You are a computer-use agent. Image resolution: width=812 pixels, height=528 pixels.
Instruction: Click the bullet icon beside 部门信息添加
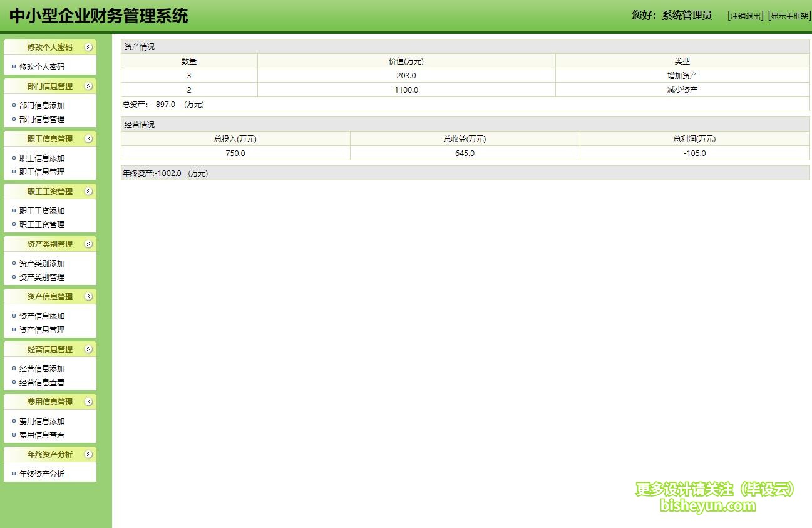pyautogui.click(x=14, y=106)
